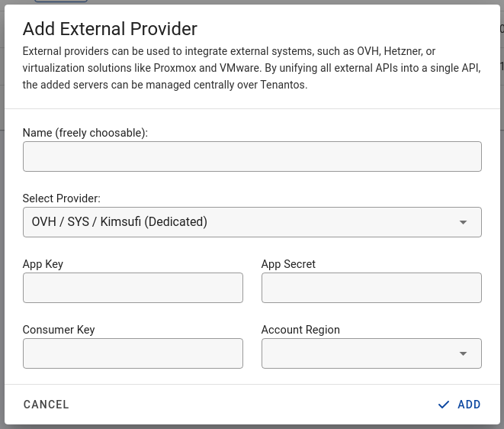This screenshot has width=504, height=429.
Task: Focus the Name (freely choosable) text field
Action: click(252, 156)
